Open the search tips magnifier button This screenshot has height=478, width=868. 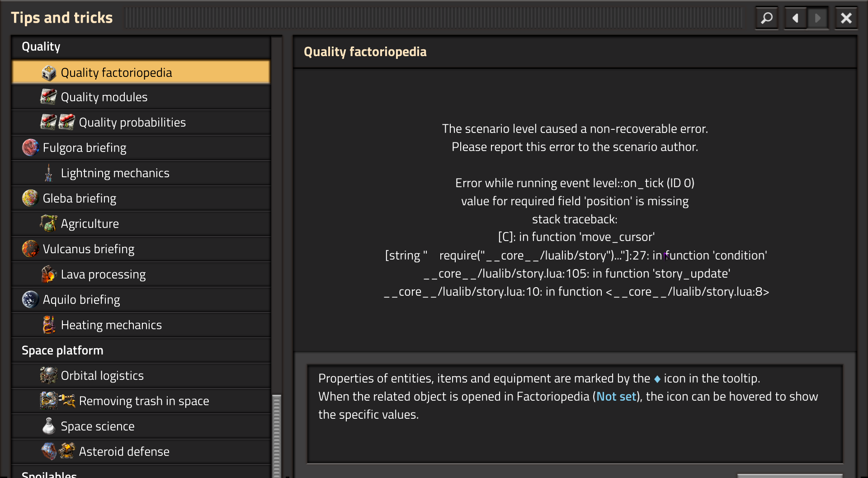767,18
